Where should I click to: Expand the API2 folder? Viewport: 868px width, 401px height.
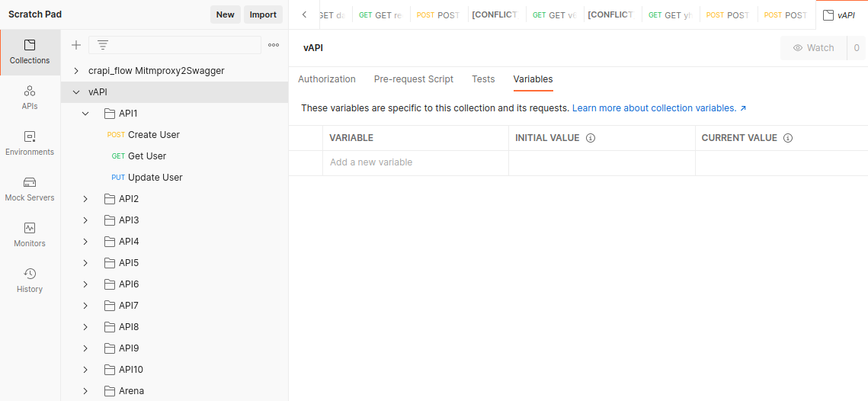pyautogui.click(x=86, y=199)
